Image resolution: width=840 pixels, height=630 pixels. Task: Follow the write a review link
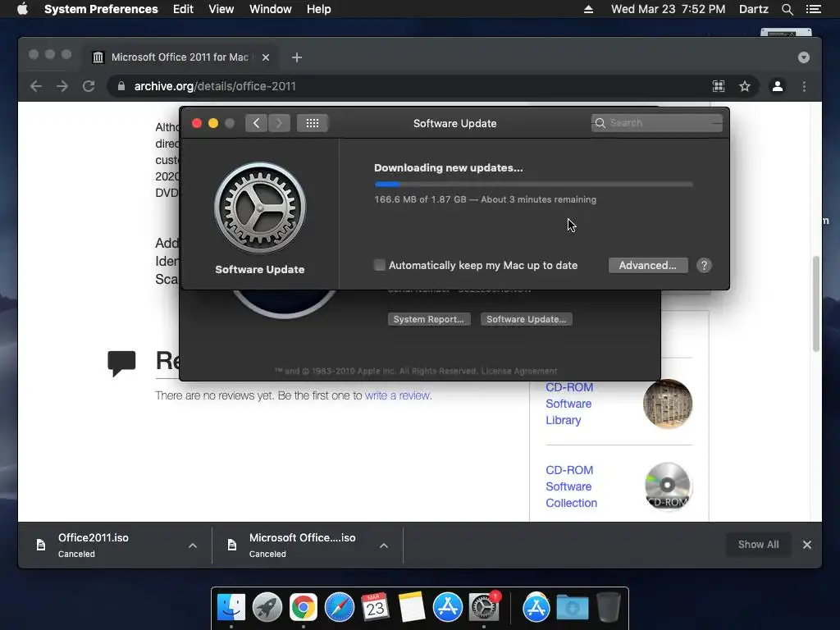[398, 395]
